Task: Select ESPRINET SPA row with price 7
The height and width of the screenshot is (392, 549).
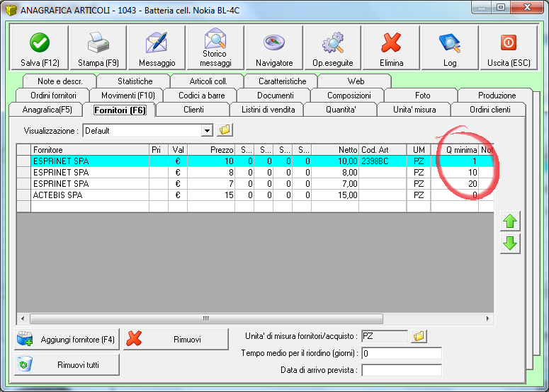Action: pos(255,183)
